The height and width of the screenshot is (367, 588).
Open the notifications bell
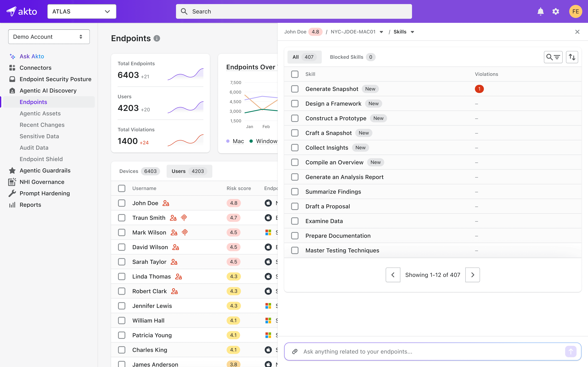click(x=540, y=11)
